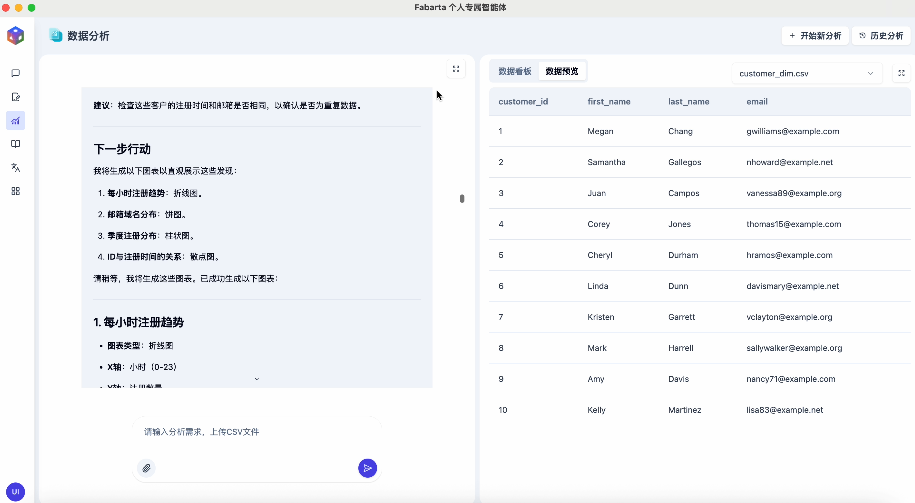Click the last name Garrett
The image size is (915, 503).
click(x=682, y=317)
